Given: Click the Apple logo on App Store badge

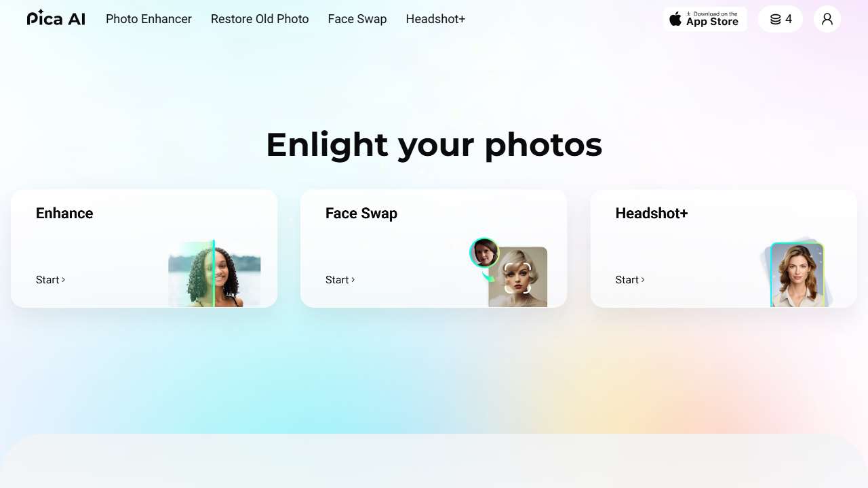Looking at the screenshot, I should click(x=675, y=19).
